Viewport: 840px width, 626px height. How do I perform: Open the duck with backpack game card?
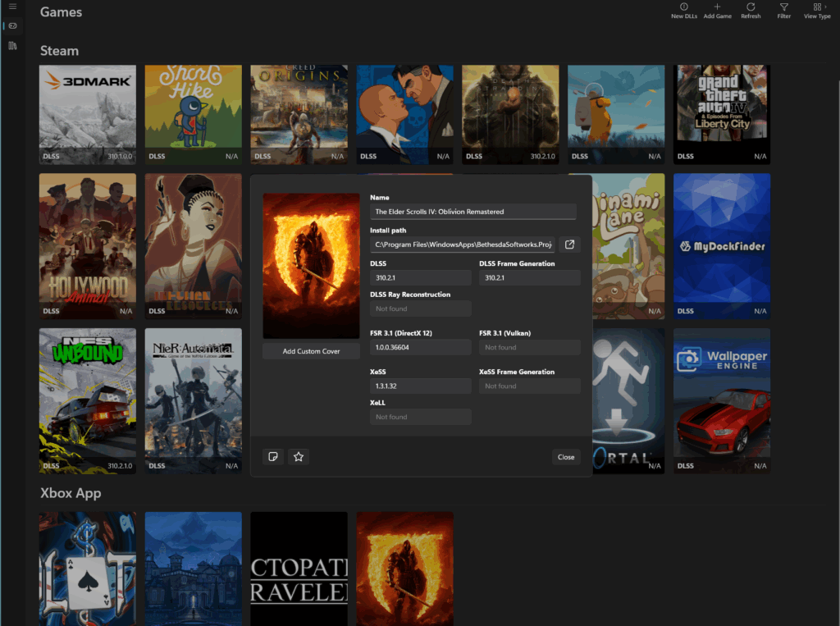coord(616,115)
